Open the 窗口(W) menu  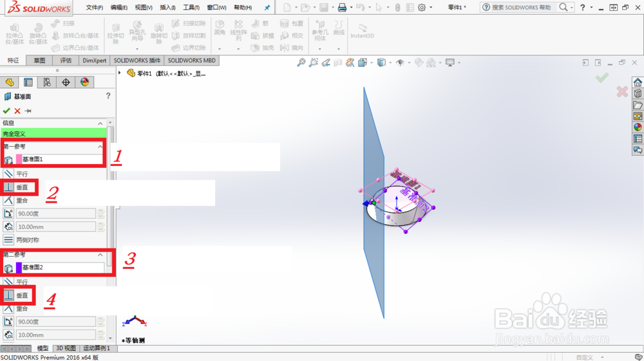coord(216,7)
